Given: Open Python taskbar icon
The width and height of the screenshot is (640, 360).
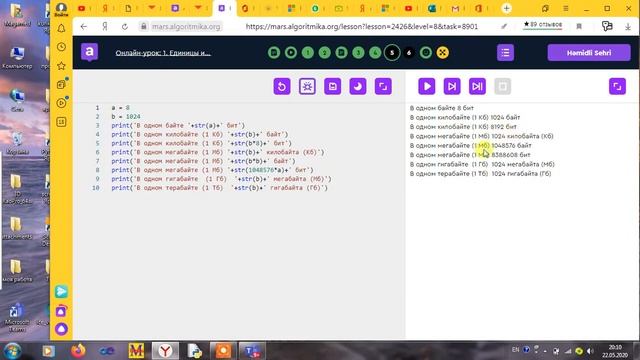Looking at the screenshot, I should coord(195,351).
